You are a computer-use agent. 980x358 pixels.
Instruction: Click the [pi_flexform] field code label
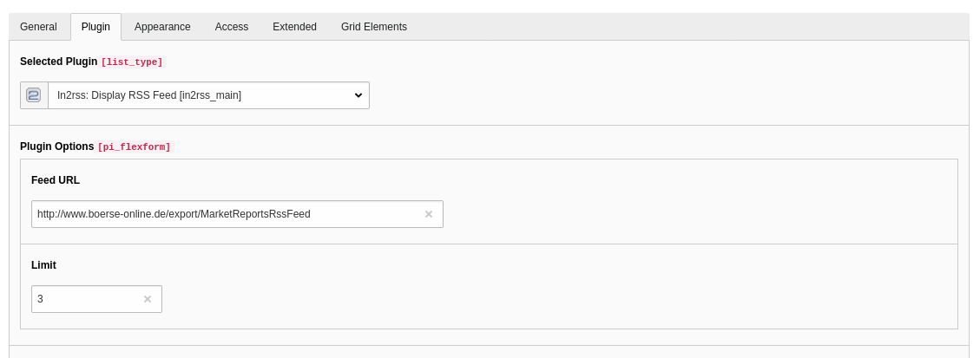pyautogui.click(x=134, y=147)
